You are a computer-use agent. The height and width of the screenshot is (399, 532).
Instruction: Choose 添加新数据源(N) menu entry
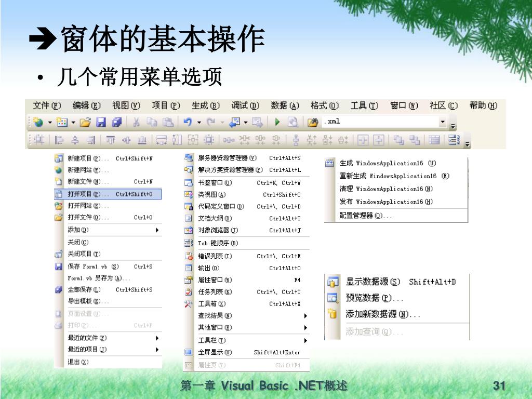click(x=397, y=314)
